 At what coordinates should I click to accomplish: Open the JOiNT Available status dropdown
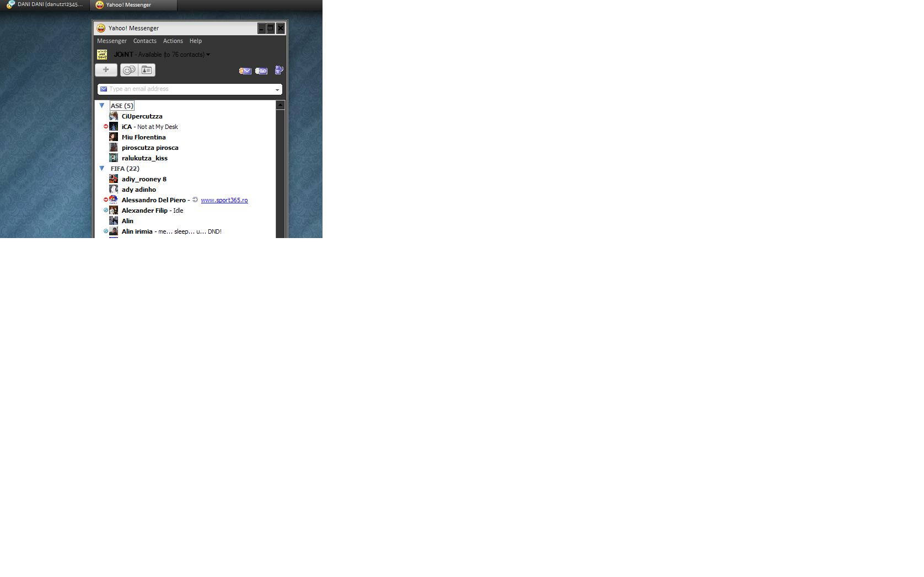coord(162,55)
